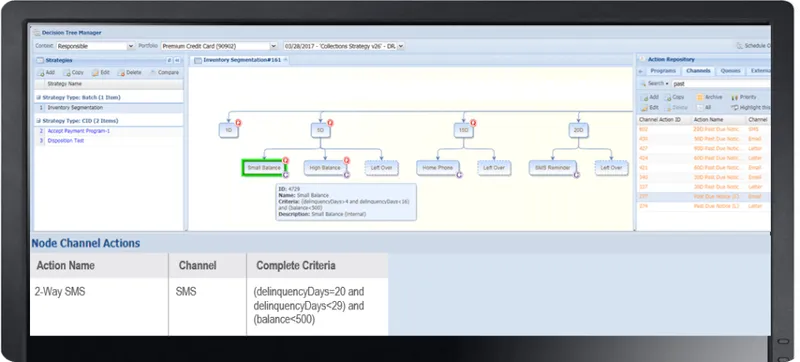Click the Add icon in Action Repository

644,97
